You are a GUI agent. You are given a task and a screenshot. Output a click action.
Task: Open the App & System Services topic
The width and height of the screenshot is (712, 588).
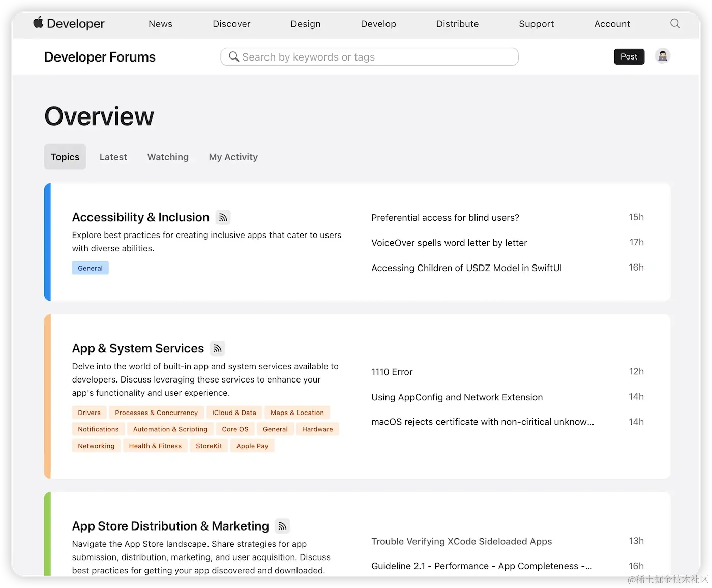138,348
